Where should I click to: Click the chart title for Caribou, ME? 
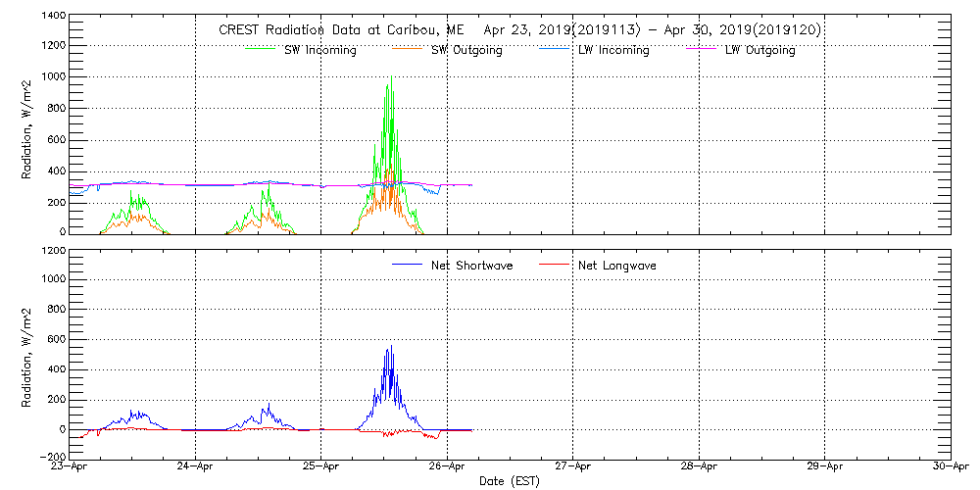coord(519,30)
